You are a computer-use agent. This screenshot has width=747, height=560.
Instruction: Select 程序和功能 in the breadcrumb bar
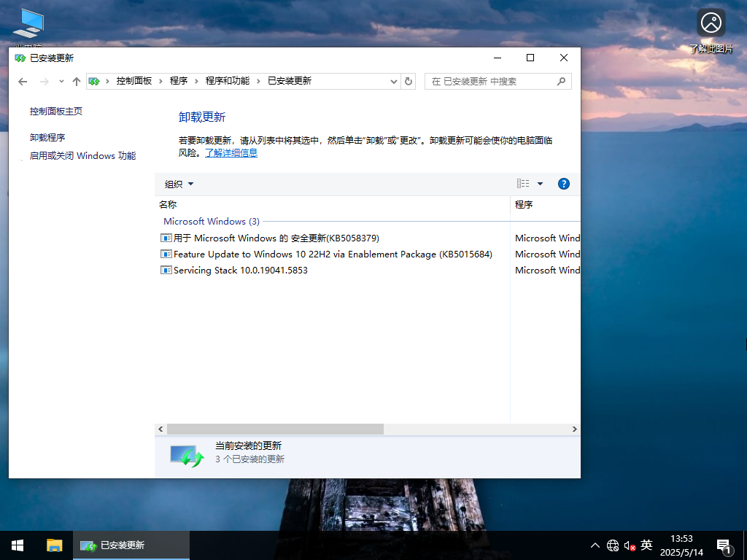(x=225, y=81)
